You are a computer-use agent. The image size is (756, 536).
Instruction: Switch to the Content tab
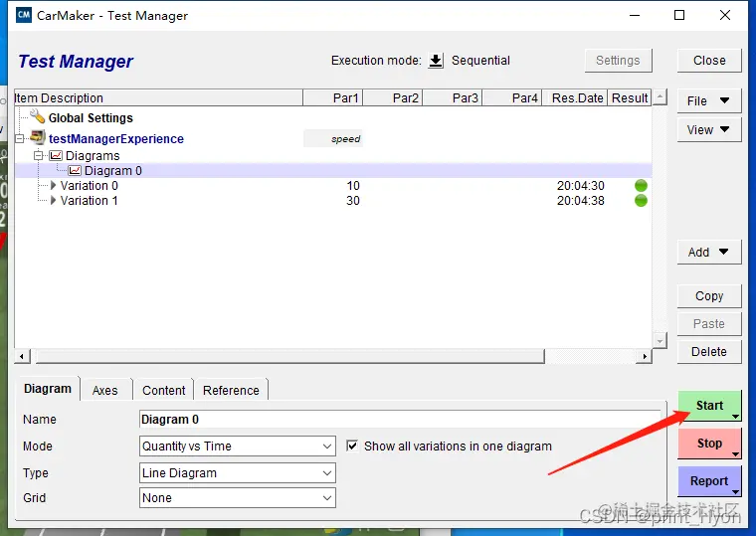click(163, 391)
